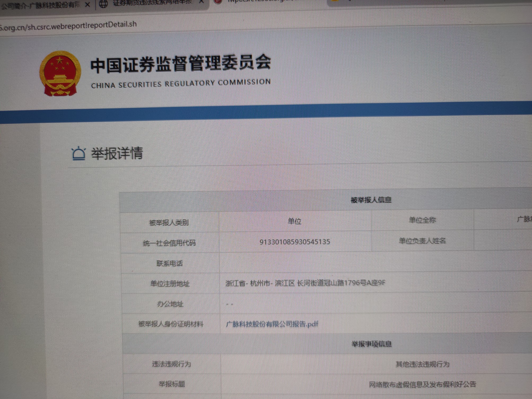Click the globe favicon on second tab

103,4
